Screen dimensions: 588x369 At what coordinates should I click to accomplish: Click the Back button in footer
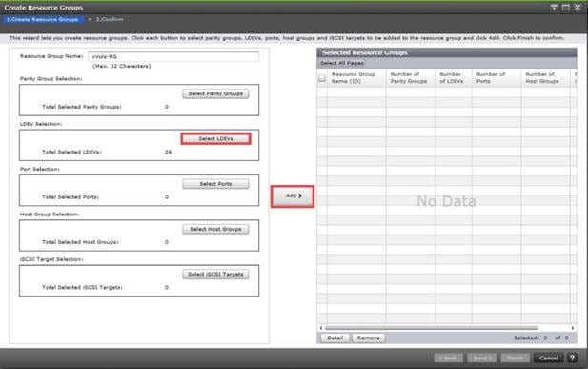click(x=449, y=358)
